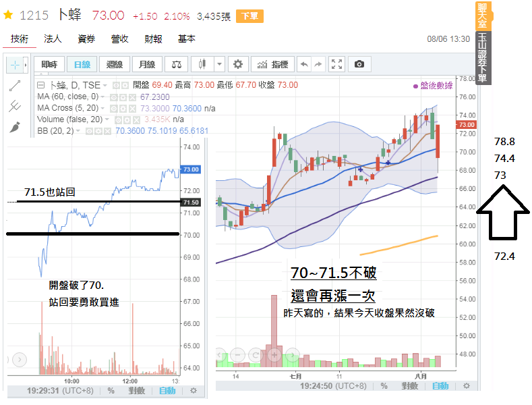The height and width of the screenshot is (405, 532).
Task: Switch to the 基本 tab
Action: pyautogui.click(x=186, y=39)
